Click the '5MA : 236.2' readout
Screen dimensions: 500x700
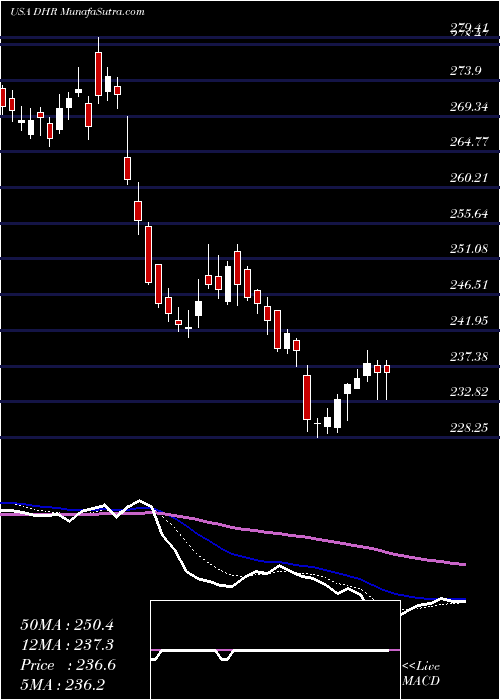[62, 685]
